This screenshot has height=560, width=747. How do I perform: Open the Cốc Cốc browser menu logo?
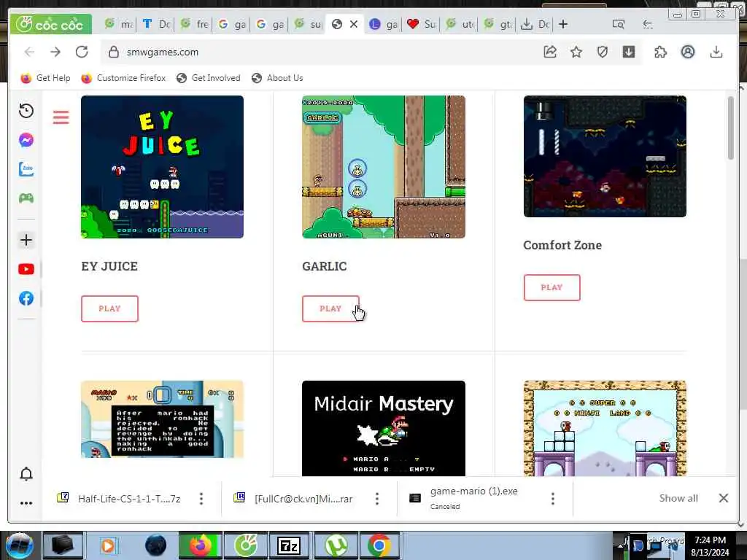pos(50,24)
